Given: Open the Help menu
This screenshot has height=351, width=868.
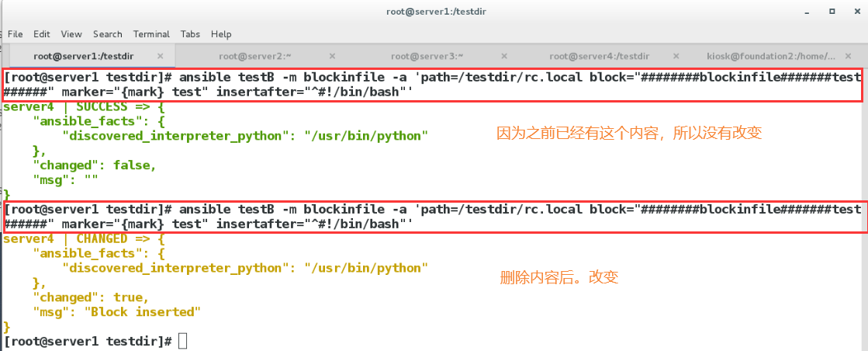Looking at the screenshot, I should [221, 34].
